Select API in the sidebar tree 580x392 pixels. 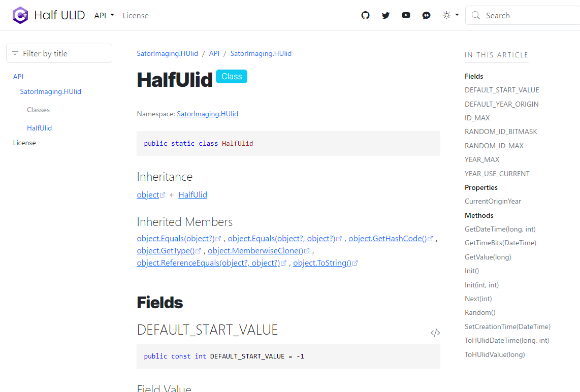coord(18,77)
